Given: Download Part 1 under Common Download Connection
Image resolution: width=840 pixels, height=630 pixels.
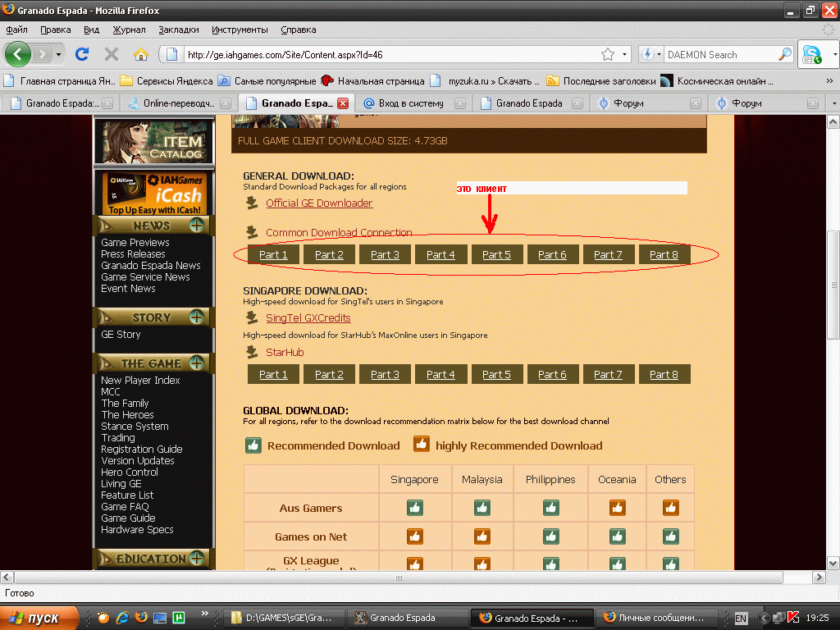Looking at the screenshot, I should coord(273,254).
